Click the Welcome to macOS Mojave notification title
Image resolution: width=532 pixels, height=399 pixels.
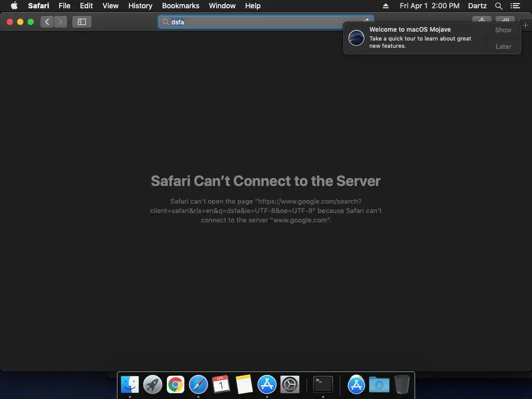(410, 30)
